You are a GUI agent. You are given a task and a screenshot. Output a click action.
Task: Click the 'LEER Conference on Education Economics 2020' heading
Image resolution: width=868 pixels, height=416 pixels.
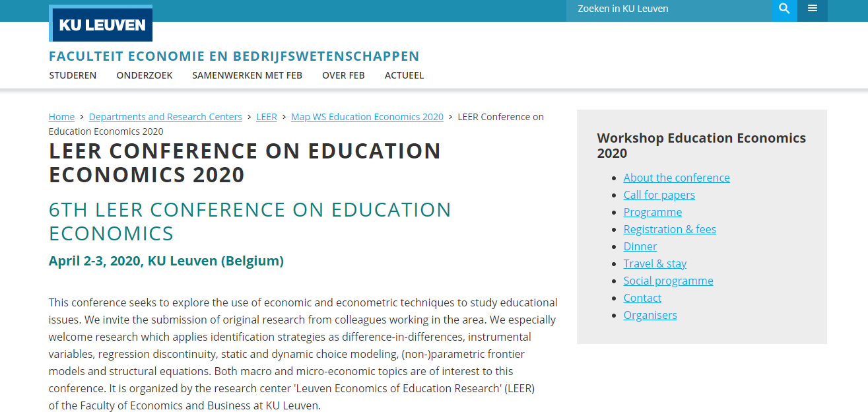click(x=245, y=162)
